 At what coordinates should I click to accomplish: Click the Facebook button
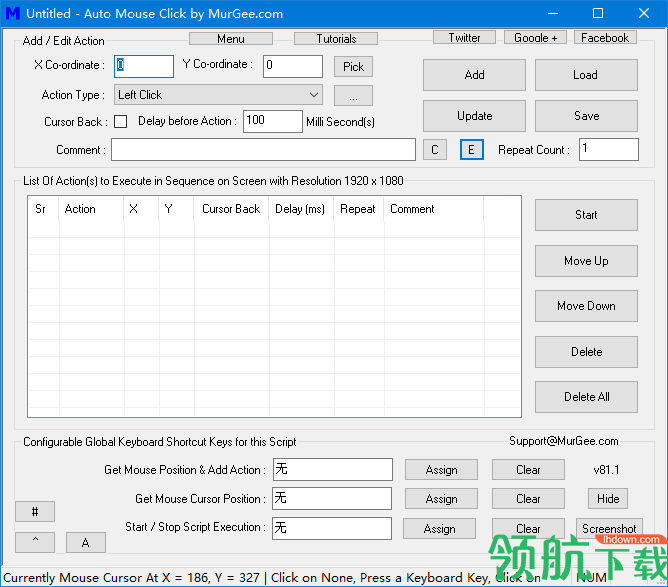tap(605, 37)
